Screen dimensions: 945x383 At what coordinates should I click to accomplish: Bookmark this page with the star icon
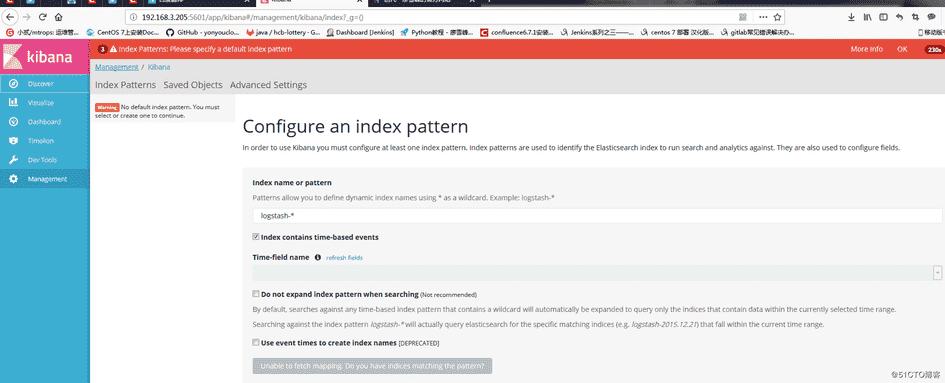pyautogui.click(x=777, y=17)
